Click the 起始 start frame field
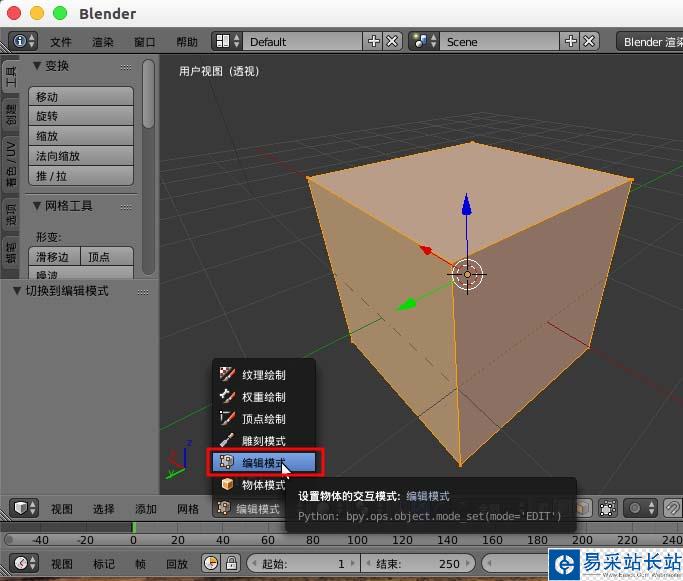This screenshot has height=581, width=683. point(303,564)
